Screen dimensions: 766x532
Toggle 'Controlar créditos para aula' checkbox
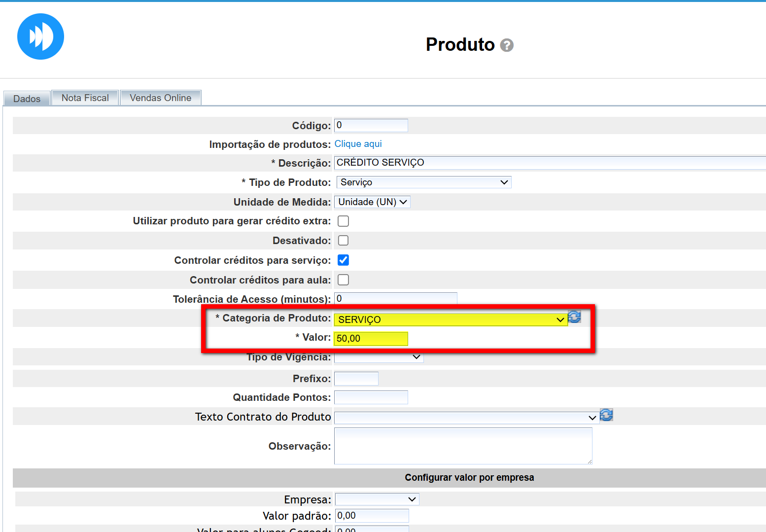tap(343, 280)
